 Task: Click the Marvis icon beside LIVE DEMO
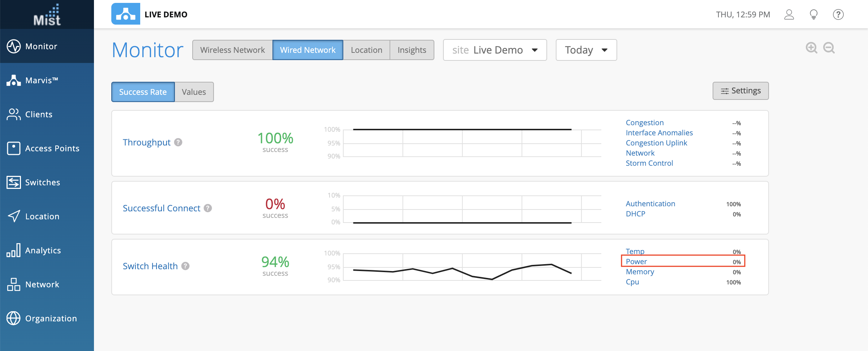point(125,14)
